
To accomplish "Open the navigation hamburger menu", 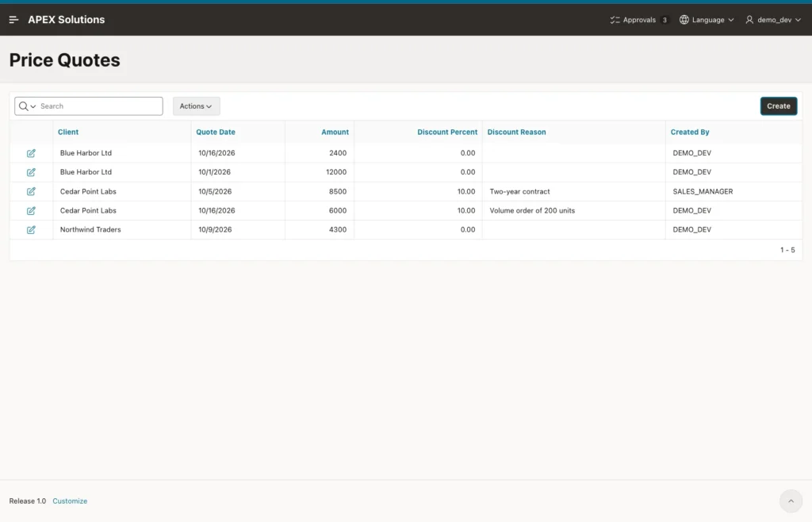I will 14,20.
